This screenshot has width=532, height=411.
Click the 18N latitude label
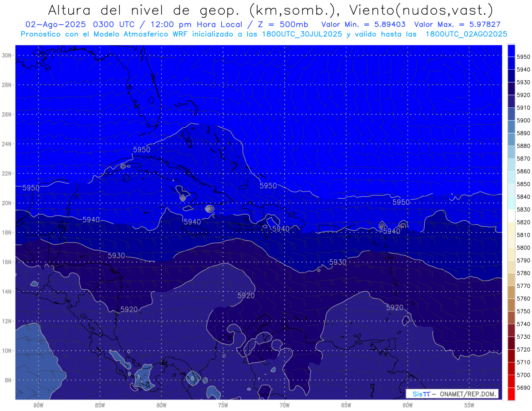point(7,233)
